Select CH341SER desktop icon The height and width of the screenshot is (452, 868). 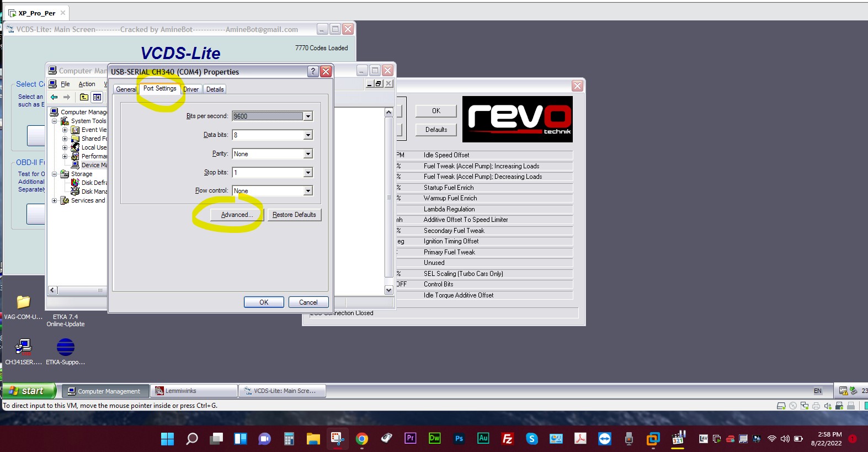(x=23, y=352)
